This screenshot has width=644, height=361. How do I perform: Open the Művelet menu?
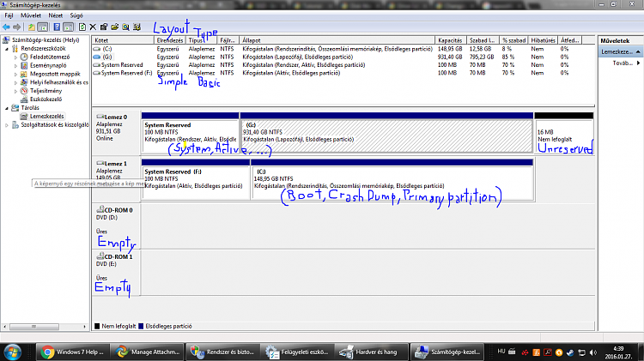pyautogui.click(x=31, y=15)
